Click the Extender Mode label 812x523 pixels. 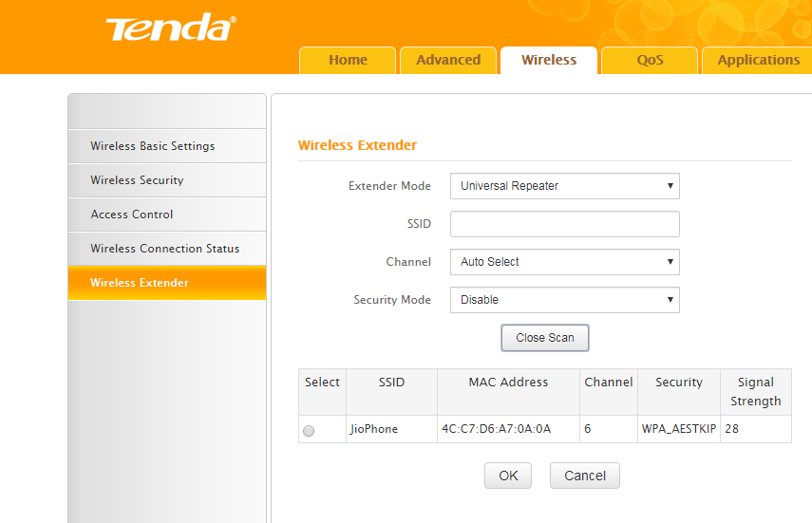[x=389, y=186]
